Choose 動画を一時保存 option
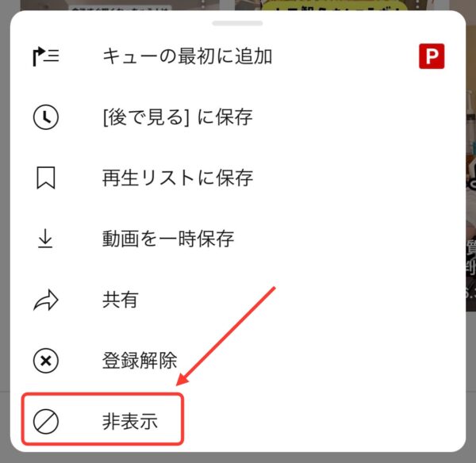This screenshot has height=463, width=476. (x=238, y=239)
